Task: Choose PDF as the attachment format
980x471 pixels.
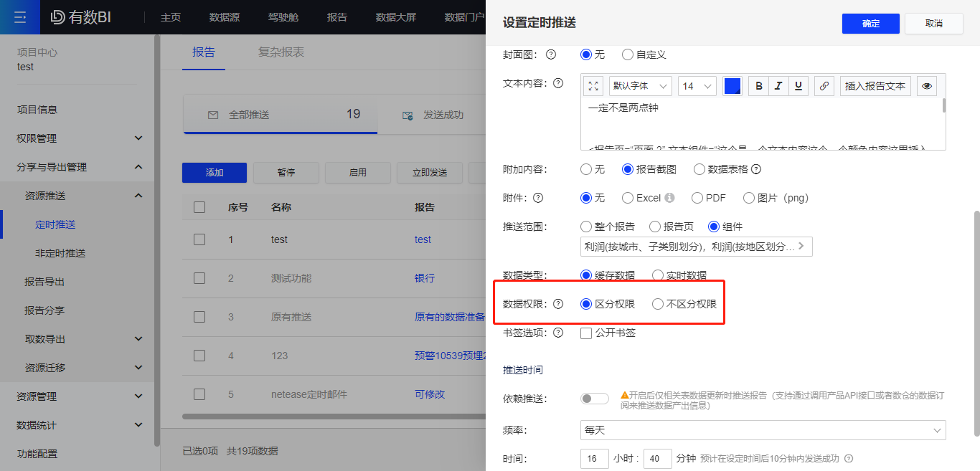Action: pos(697,197)
